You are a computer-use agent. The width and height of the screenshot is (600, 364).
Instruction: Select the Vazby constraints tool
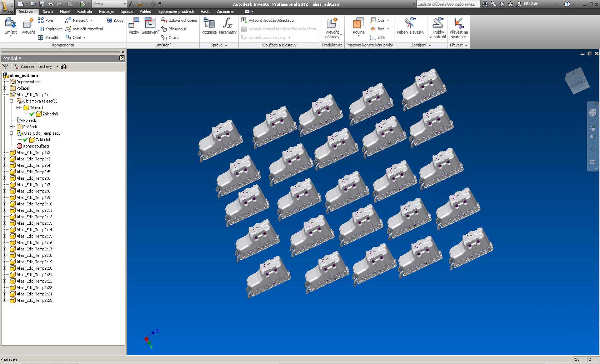point(134,24)
